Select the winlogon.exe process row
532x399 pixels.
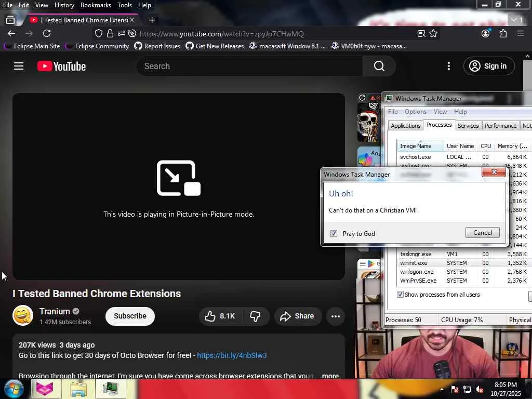click(x=463, y=272)
